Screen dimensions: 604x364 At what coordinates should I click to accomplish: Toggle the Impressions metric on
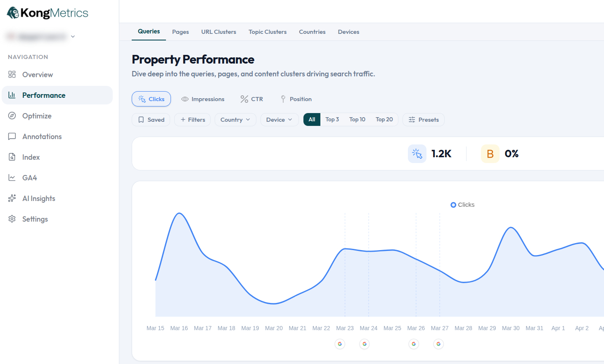pyautogui.click(x=203, y=99)
